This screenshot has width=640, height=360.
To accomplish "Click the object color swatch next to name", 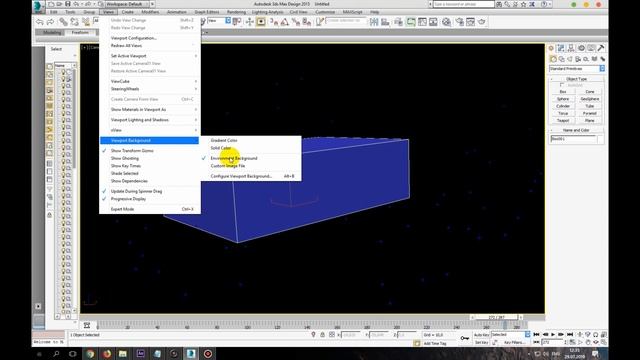I will coord(601,139).
